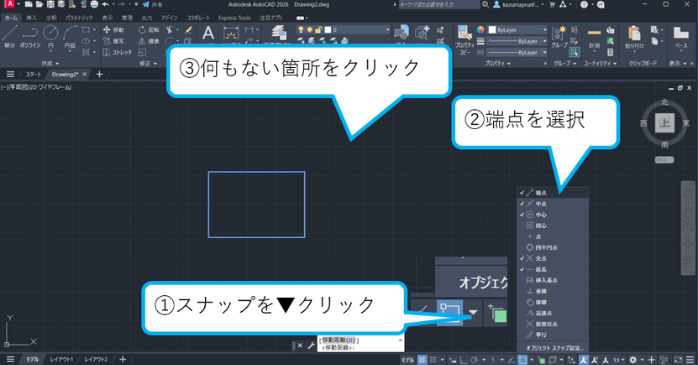Click the プロパティコピー match properties tool
Image resolution: width=698 pixels, height=365 pixels.
tap(464, 39)
